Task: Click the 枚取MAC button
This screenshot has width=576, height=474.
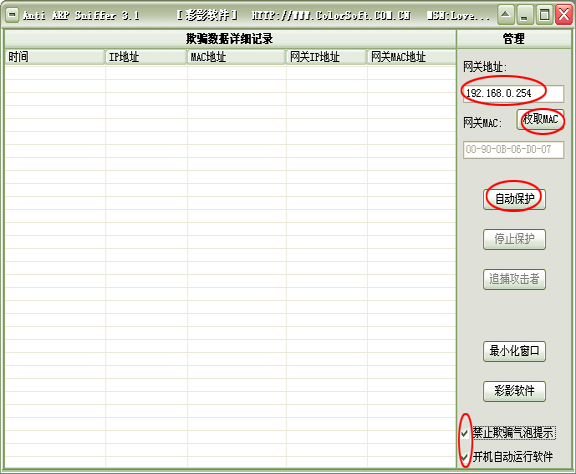Action: pos(540,119)
